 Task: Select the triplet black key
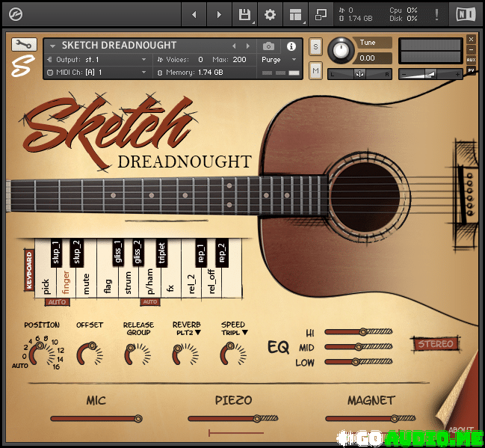161,253
